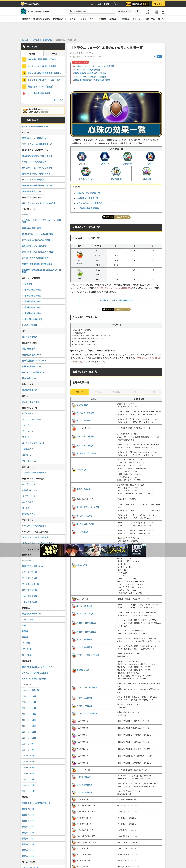Switch to その他 table tab
The image size is (186, 868).
[153, 392]
